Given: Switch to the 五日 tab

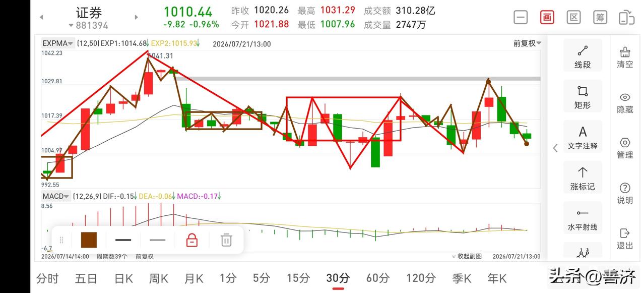Looking at the screenshot, I should coord(86,278).
